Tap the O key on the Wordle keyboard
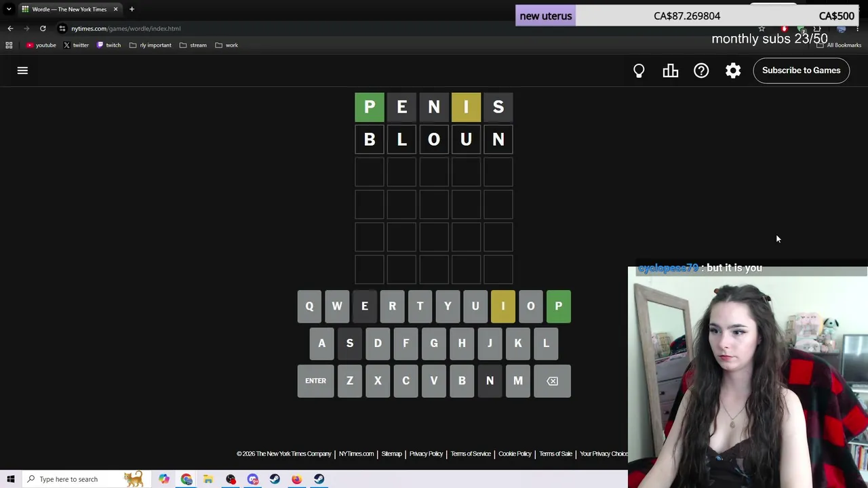The height and width of the screenshot is (488, 868). (x=531, y=306)
